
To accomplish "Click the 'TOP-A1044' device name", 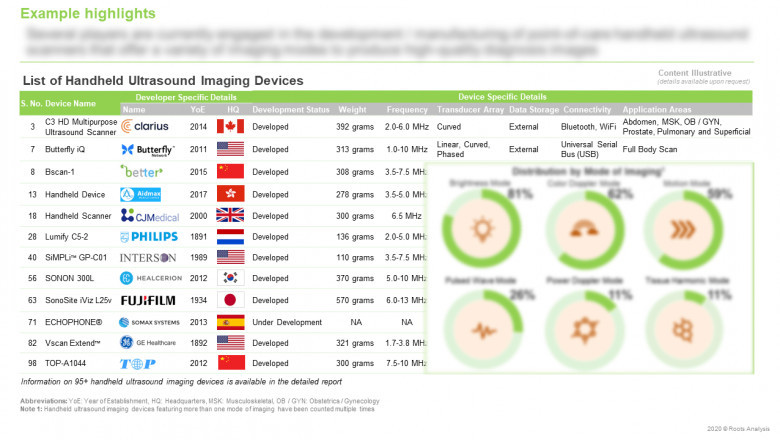I will 66,363.
